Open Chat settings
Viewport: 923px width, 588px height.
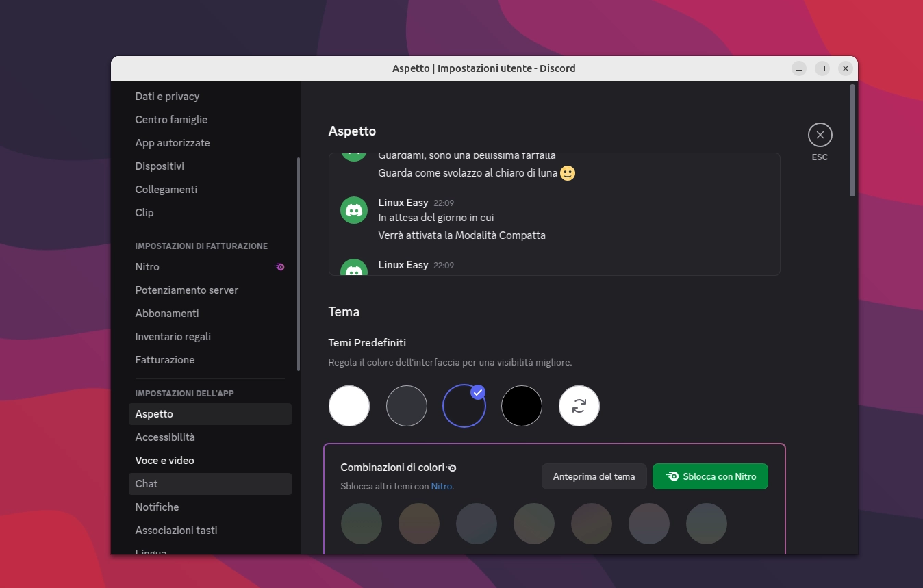pyautogui.click(x=210, y=484)
